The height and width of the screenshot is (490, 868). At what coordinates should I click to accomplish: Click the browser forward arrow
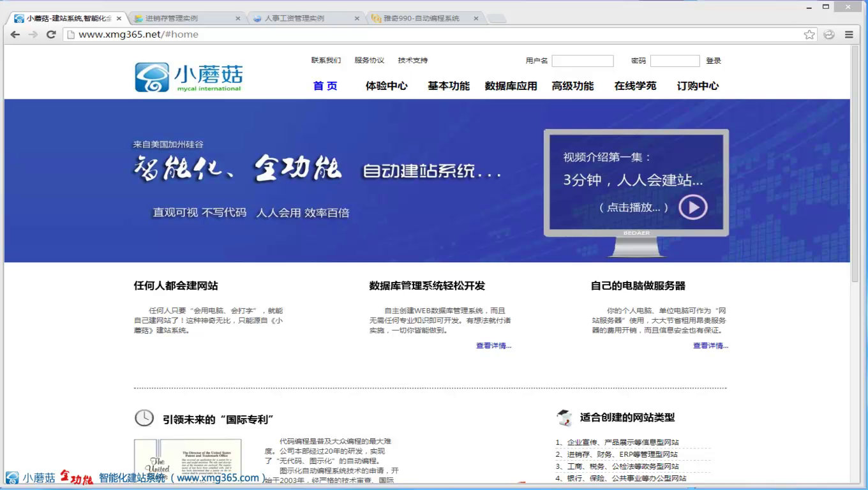(x=33, y=34)
